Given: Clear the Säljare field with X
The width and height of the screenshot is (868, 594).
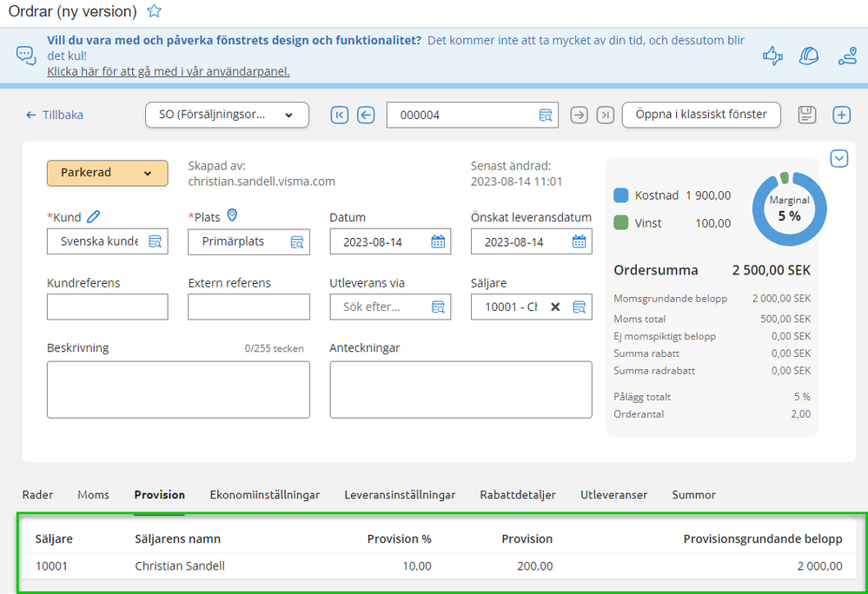Looking at the screenshot, I should 555,307.
